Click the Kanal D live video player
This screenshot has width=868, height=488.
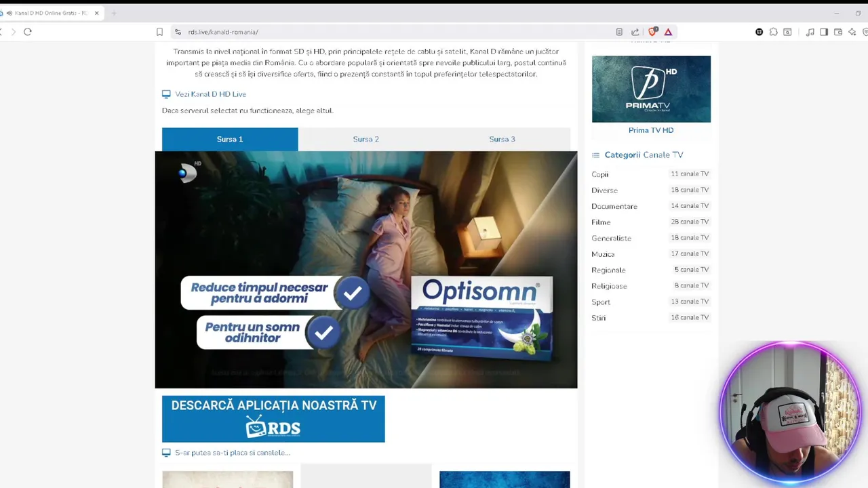pyautogui.click(x=366, y=270)
